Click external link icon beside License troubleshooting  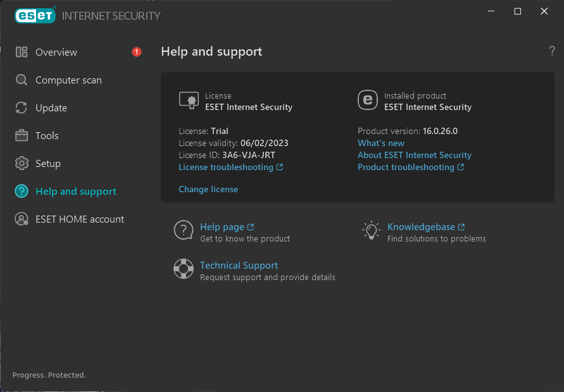point(280,167)
